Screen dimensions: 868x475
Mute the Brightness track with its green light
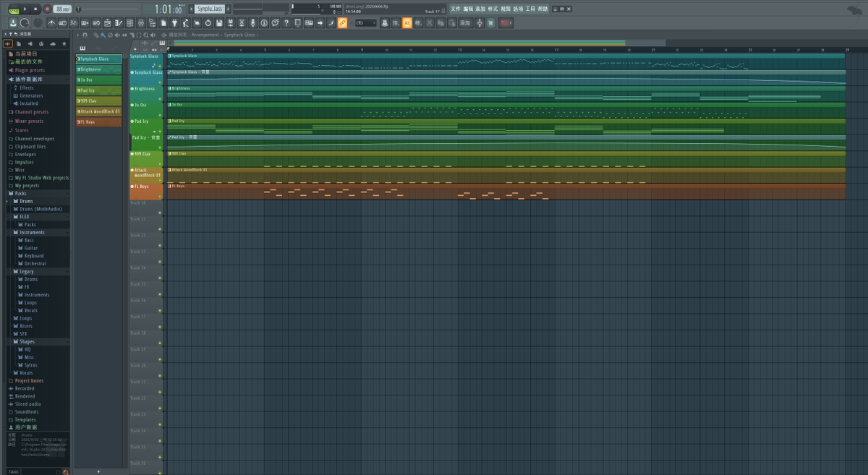pyautogui.click(x=160, y=98)
